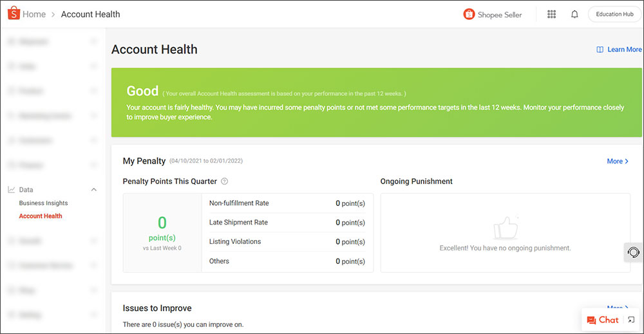This screenshot has height=334, width=644.
Task: Click the Learn More link
Action: 624,50
